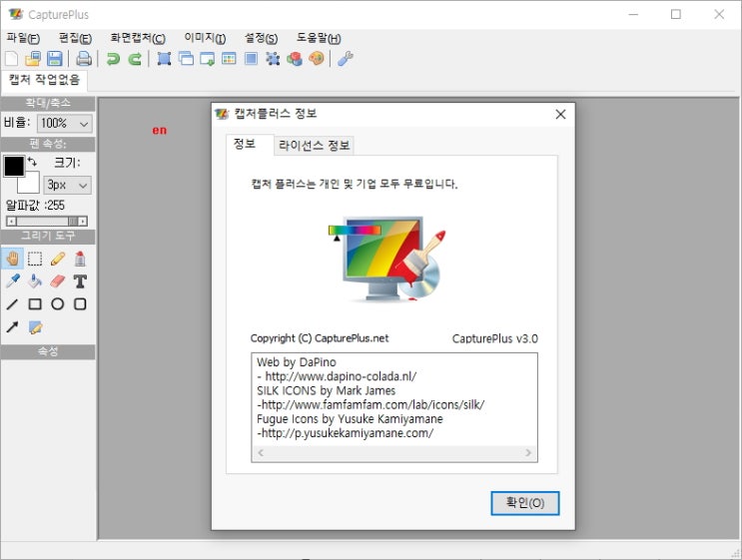Click window capture icon with green arrow

208,59
